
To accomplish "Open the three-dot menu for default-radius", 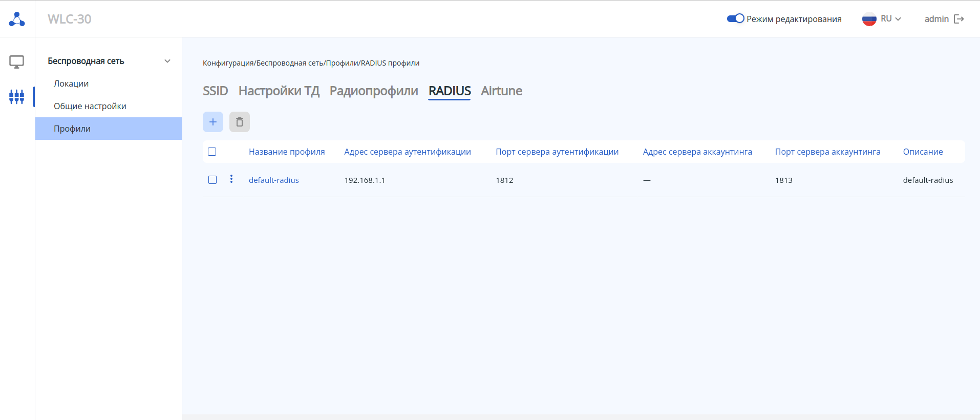I will coord(231,179).
